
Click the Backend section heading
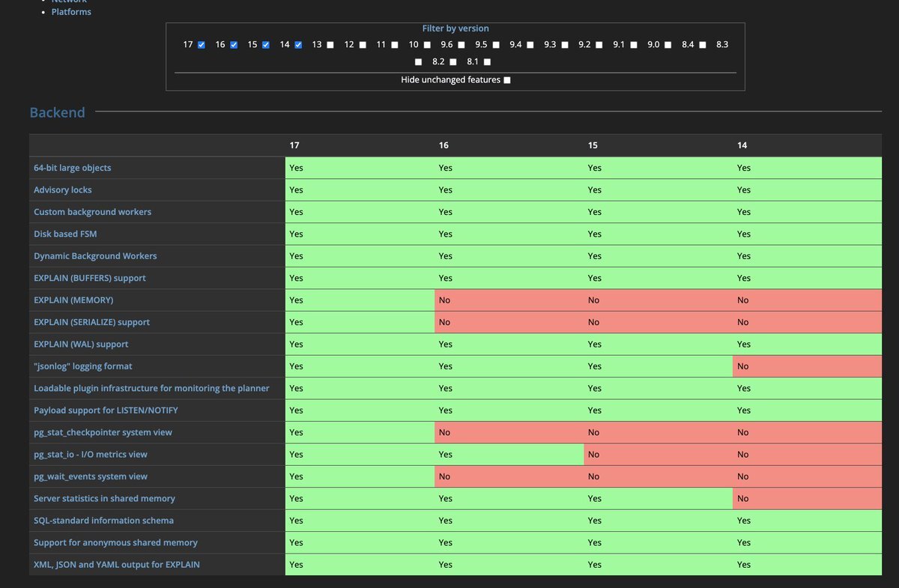click(x=57, y=112)
